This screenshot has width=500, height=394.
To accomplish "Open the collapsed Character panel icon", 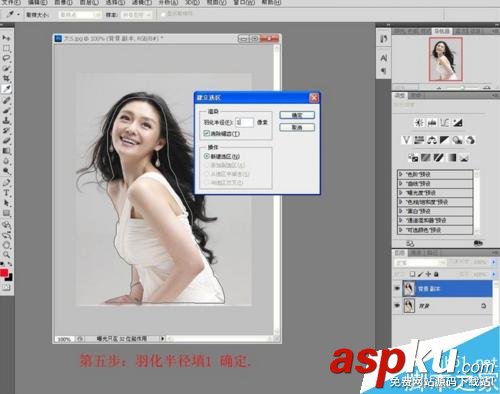I will coord(384,58).
